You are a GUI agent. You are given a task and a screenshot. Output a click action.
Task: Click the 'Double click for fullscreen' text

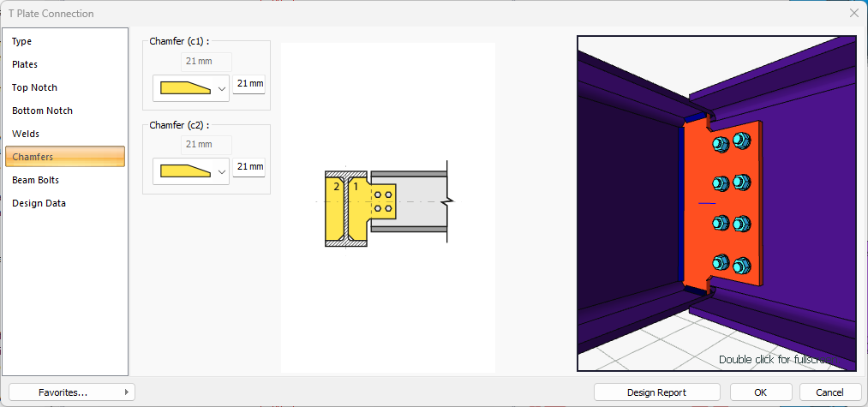777,359
